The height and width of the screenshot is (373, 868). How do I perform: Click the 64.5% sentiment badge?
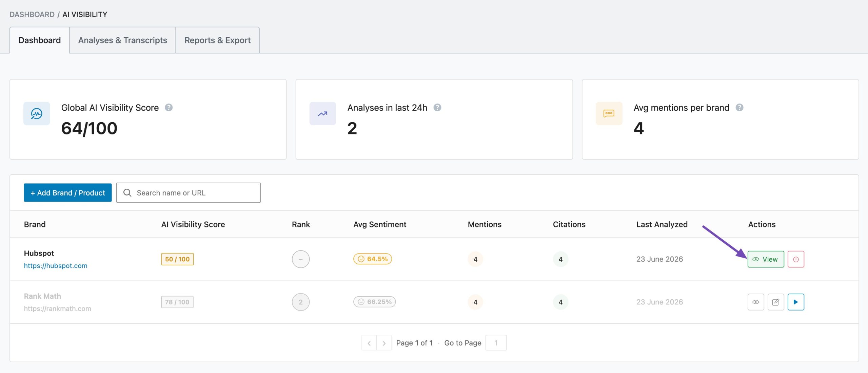[x=373, y=259]
